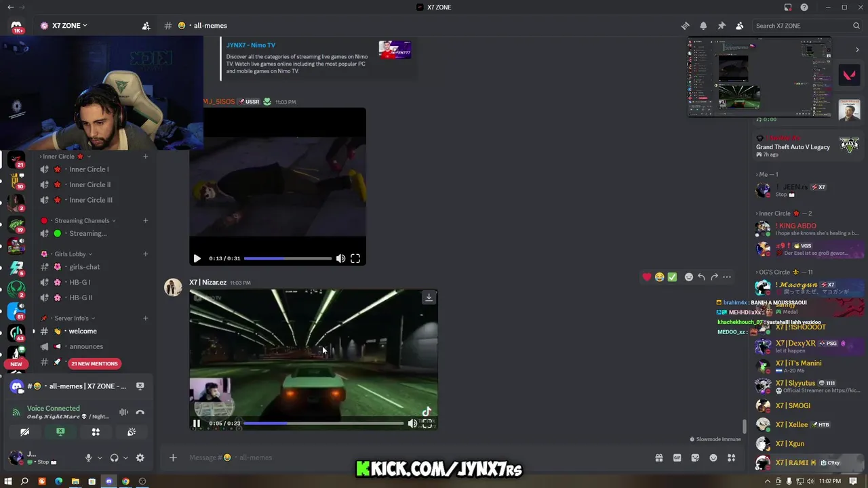The image size is (868, 488).
Task: Open the HB-G II voice channel
Action: [x=81, y=298]
